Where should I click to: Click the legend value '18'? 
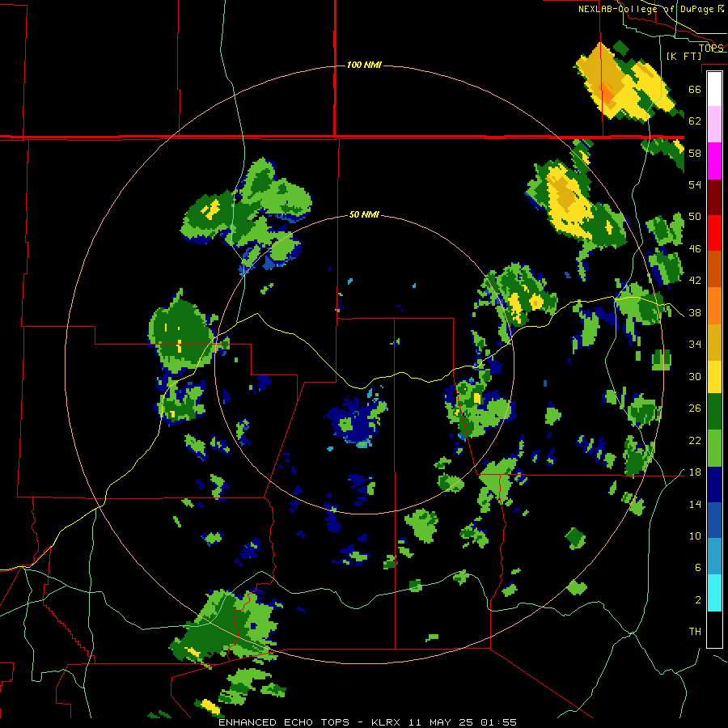695,472
